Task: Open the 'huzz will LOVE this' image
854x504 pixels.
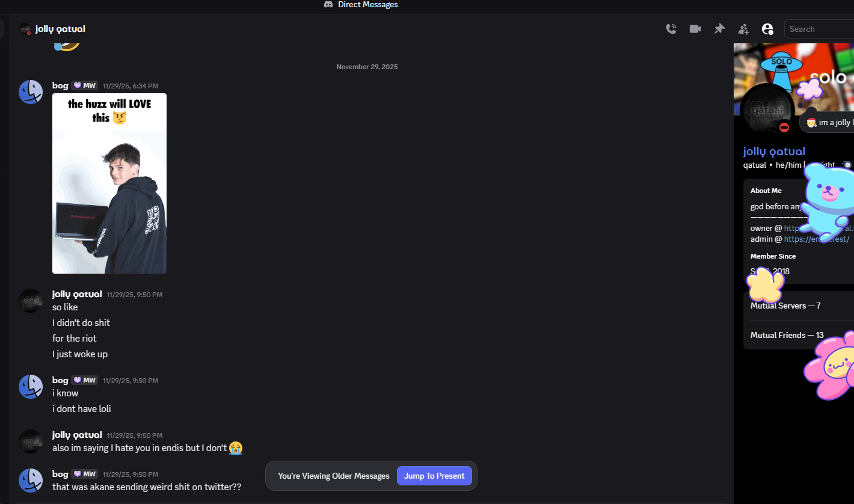Action: pyautogui.click(x=109, y=183)
